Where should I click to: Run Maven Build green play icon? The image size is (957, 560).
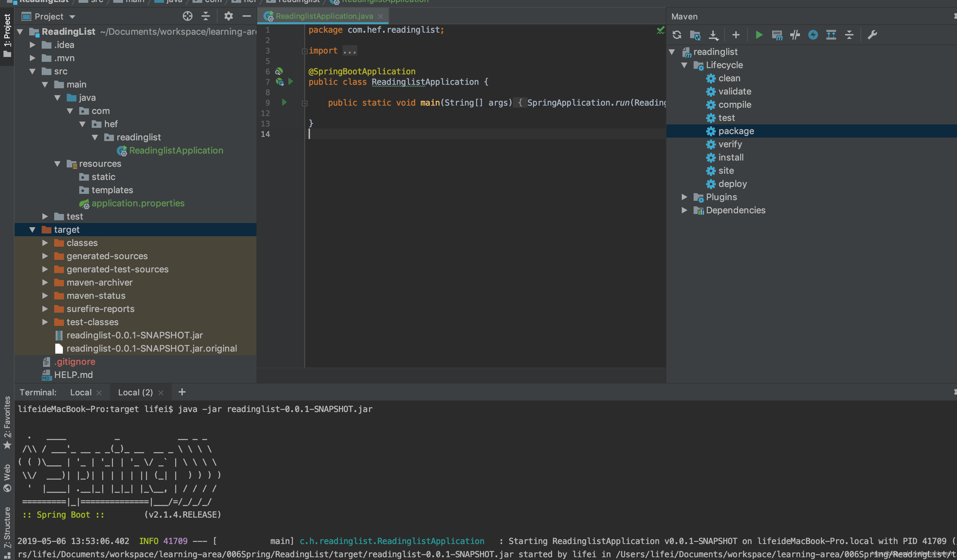pos(759,35)
